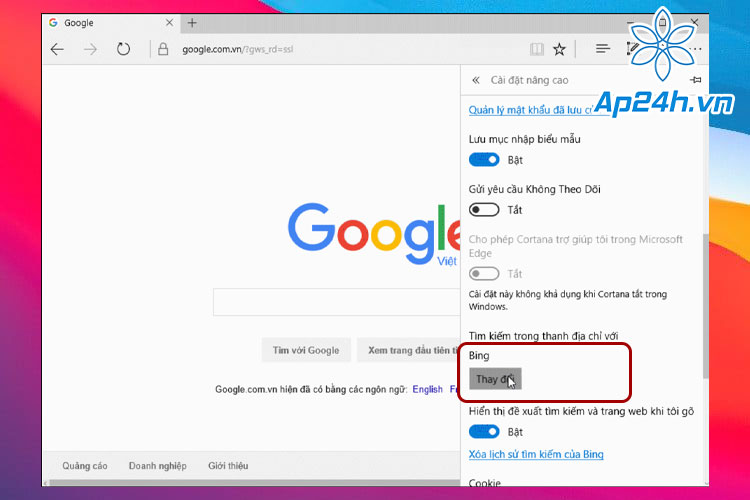Go back with the browser back arrow
The image size is (750, 500).
tap(57, 49)
